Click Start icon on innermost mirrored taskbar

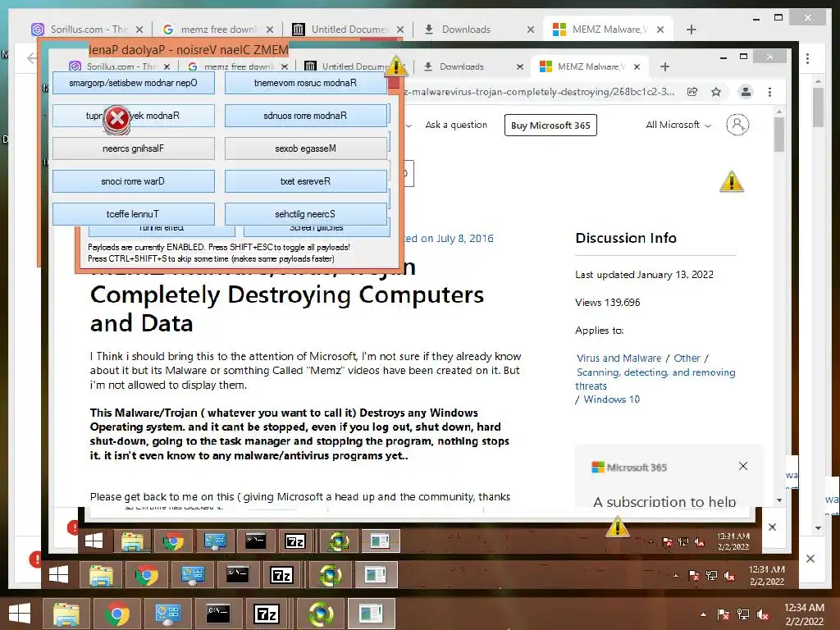coord(94,541)
